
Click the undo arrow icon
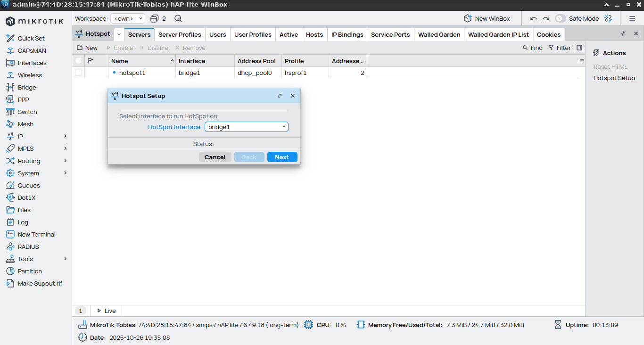(534, 18)
